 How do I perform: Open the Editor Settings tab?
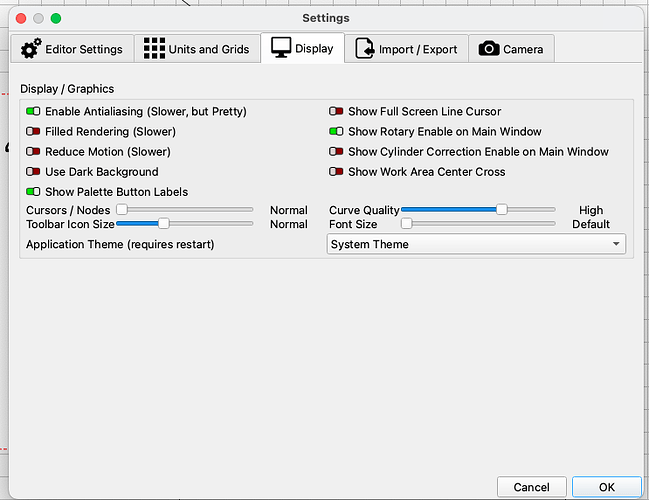pos(72,49)
